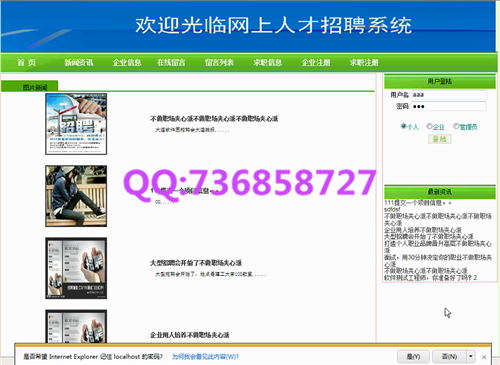This screenshot has width=500, height=365.
Task: Open the 首页 home menu item
Action: 26,63
